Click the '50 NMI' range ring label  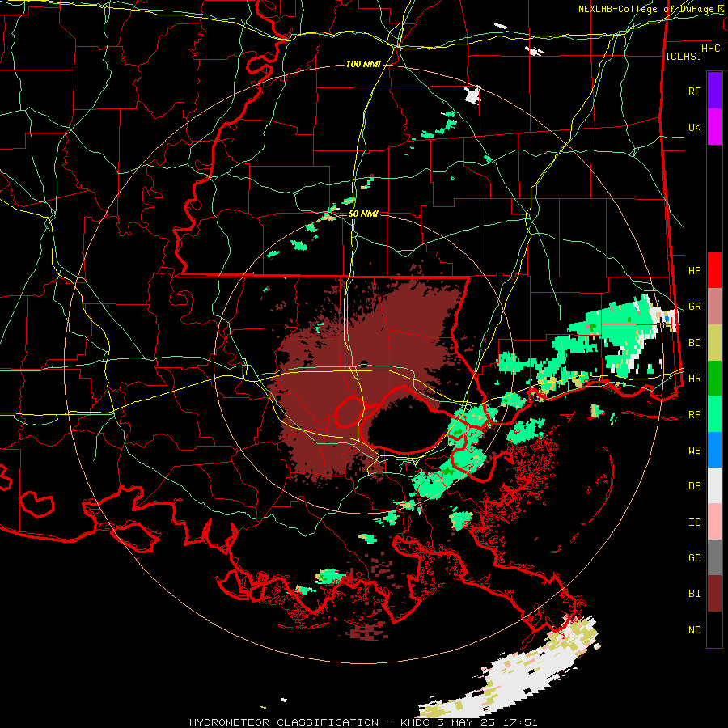coord(363,214)
